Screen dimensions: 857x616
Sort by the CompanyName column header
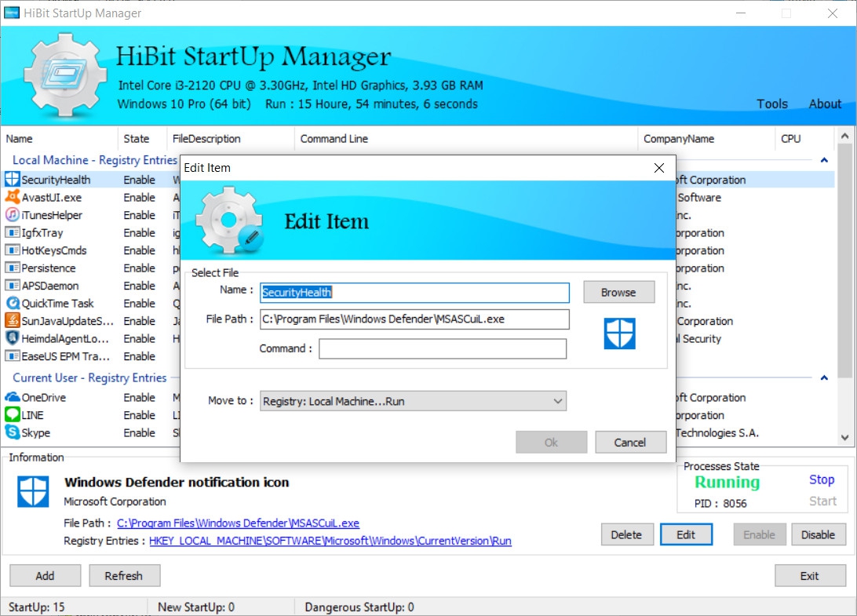click(x=706, y=139)
